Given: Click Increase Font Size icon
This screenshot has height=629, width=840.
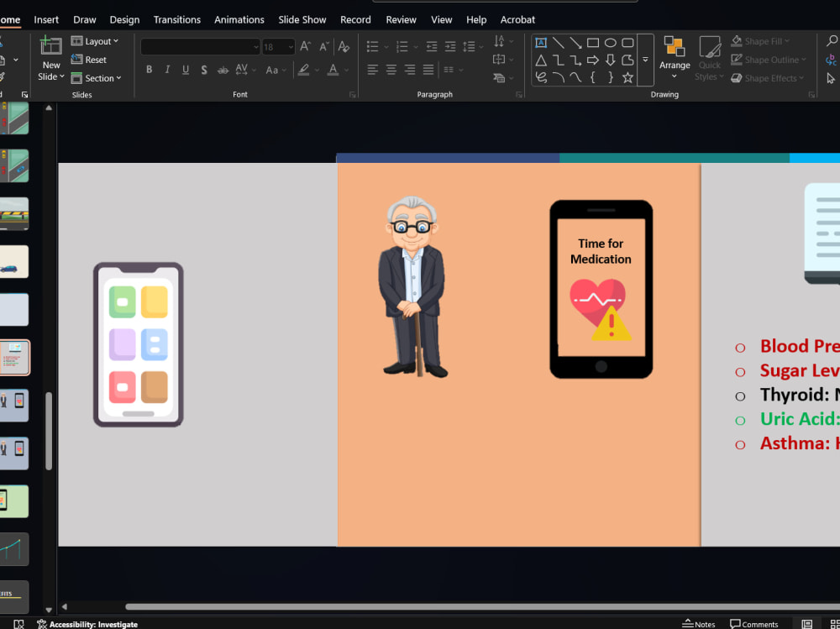Looking at the screenshot, I should tap(306, 47).
